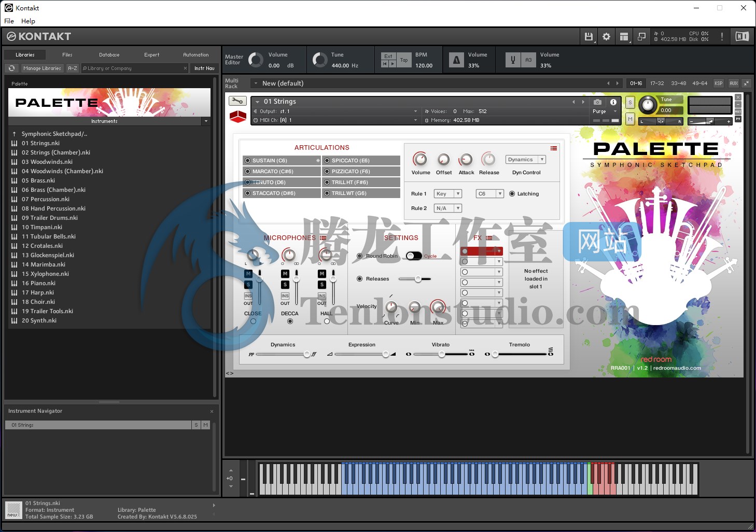Switch to the Automation tab
This screenshot has width=756, height=532.
pos(196,54)
